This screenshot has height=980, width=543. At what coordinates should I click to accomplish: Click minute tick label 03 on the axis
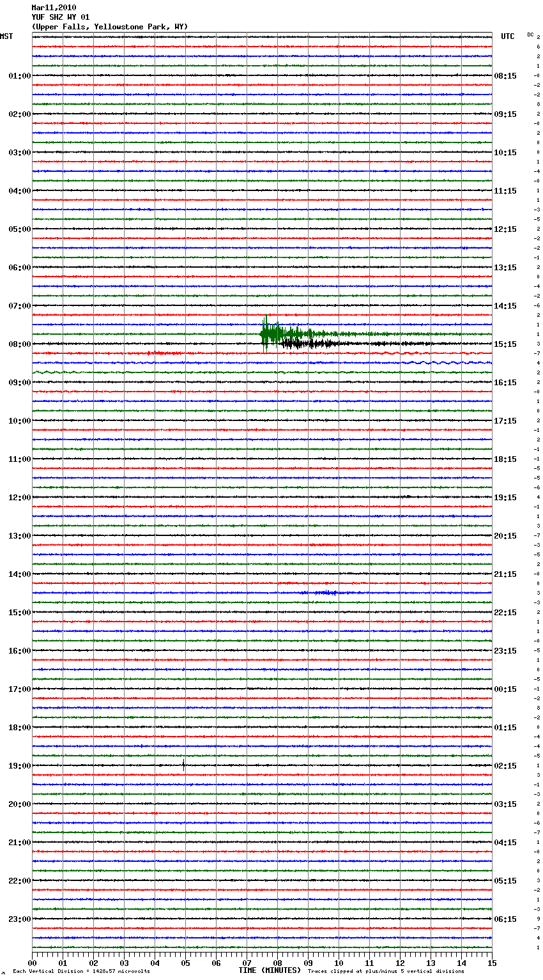click(x=124, y=963)
